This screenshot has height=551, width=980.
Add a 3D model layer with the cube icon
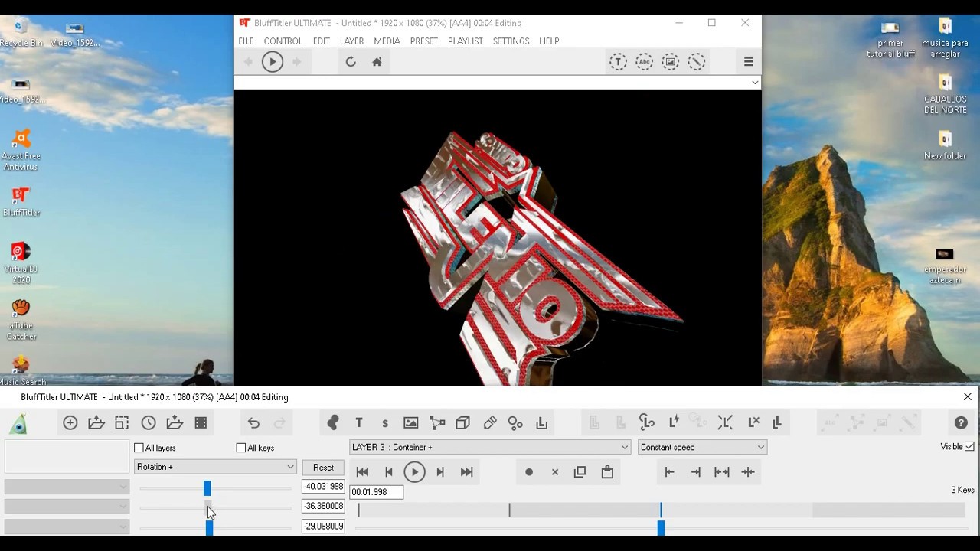pos(463,422)
